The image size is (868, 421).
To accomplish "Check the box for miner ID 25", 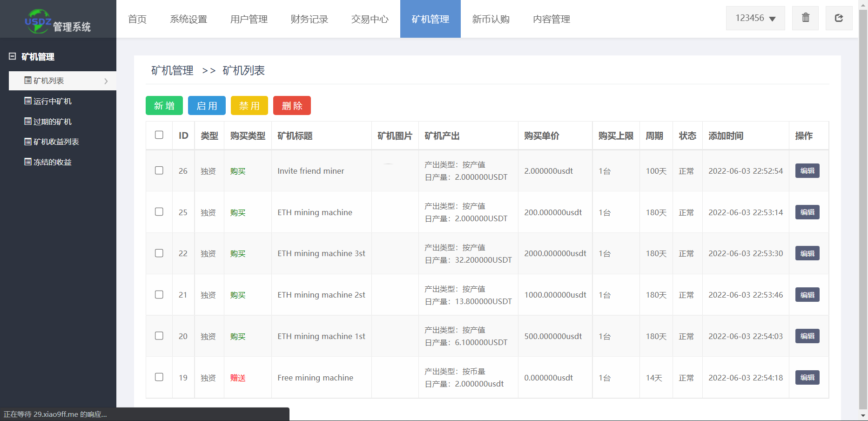I will (x=159, y=212).
